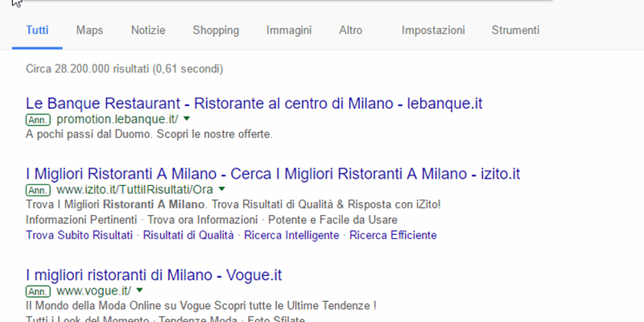Select the Shopping tab
This screenshot has height=322, width=644.
[x=216, y=31]
